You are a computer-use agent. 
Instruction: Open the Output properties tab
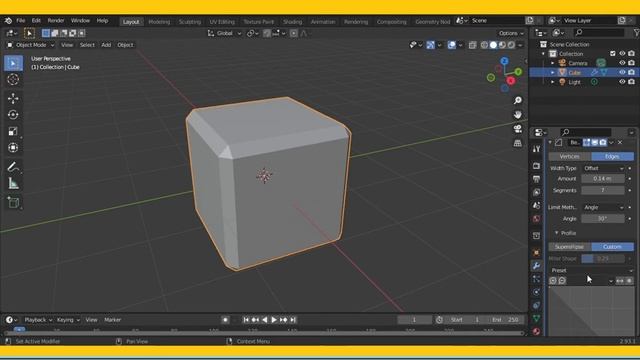(536, 179)
